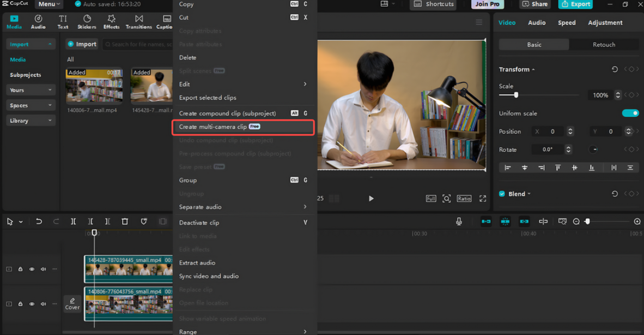Click the Shortcuts button
The width and height of the screenshot is (644, 335).
click(x=434, y=4)
